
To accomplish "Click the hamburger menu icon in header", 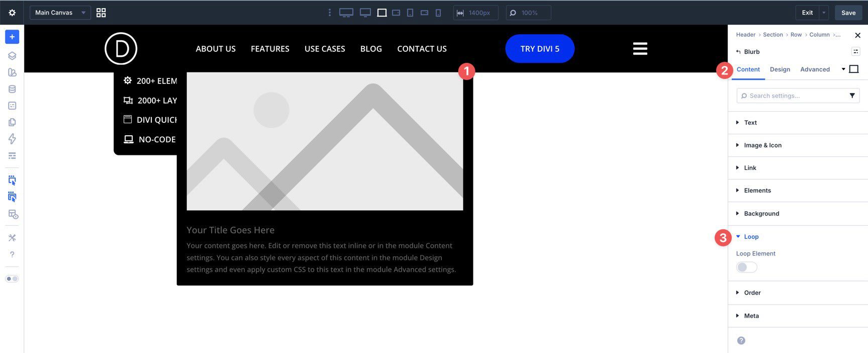I will (640, 49).
